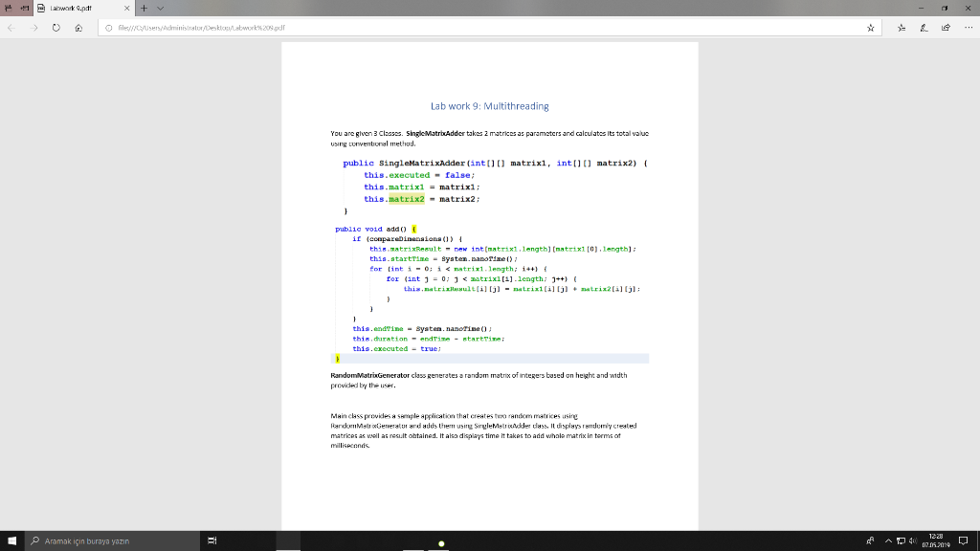980x551 pixels.
Task: Click the Back navigation button
Action: 11,28
